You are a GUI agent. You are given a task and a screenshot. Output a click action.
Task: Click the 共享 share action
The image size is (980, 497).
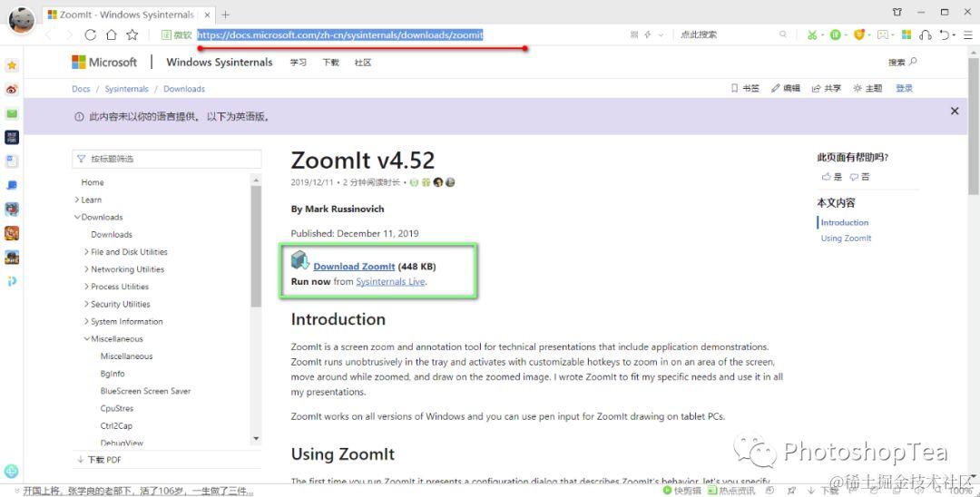click(827, 89)
